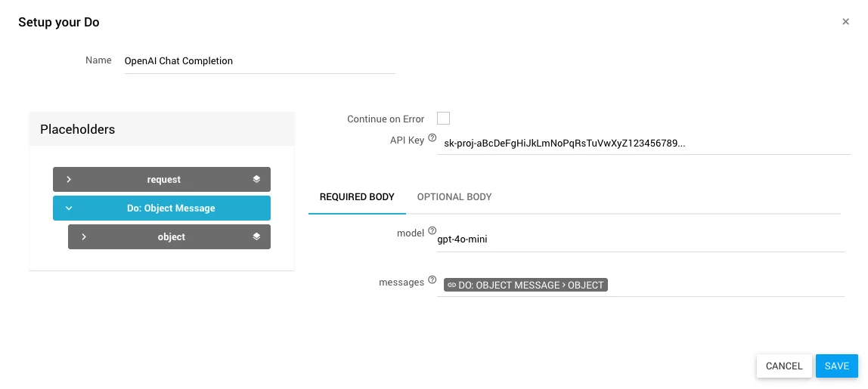
Task: Switch to the Optional Body tab
Action: pos(454,197)
